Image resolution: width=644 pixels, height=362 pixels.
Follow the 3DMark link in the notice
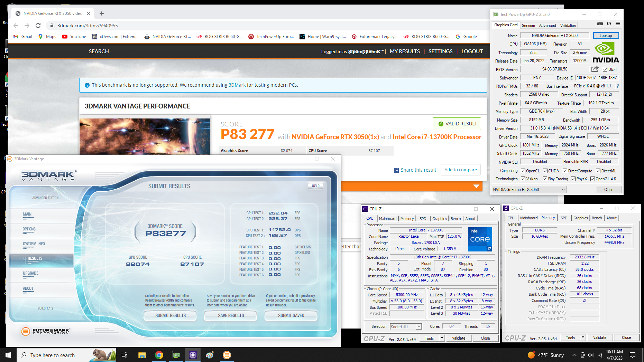[x=237, y=85]
